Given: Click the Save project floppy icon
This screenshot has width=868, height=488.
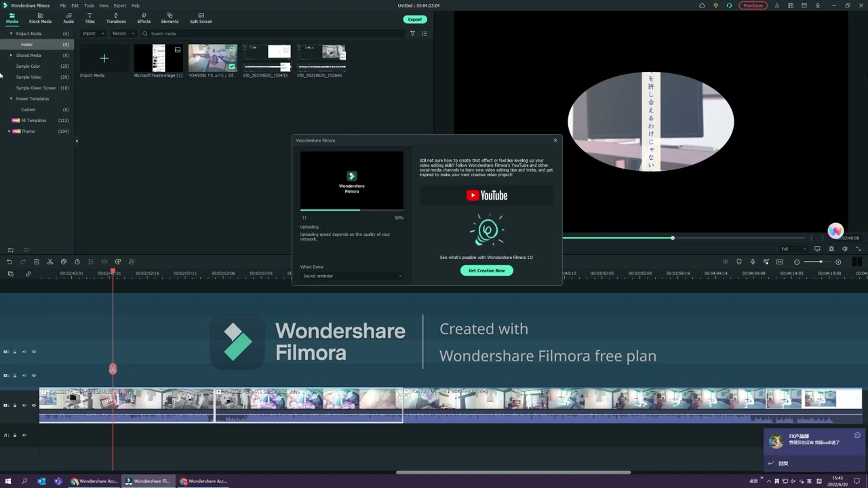Looking at the screenshot, I should 791,5.
